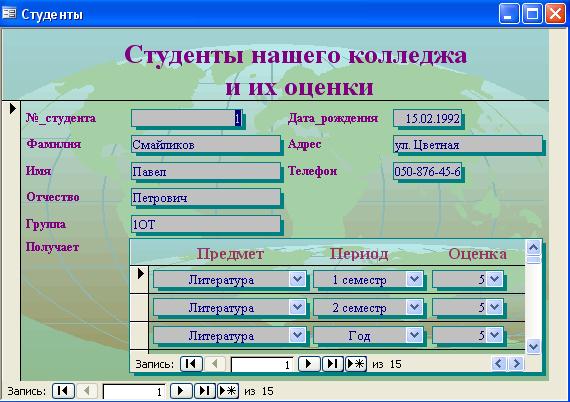Screen dimensions: 570x402
Task: Click the Предмет column header
Action: pos(230,254)
